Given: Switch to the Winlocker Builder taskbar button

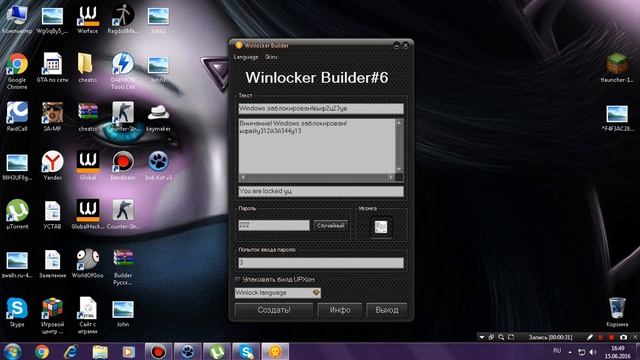Looking at the screenshot, I should pyautogui.click(x=275, y=351).
